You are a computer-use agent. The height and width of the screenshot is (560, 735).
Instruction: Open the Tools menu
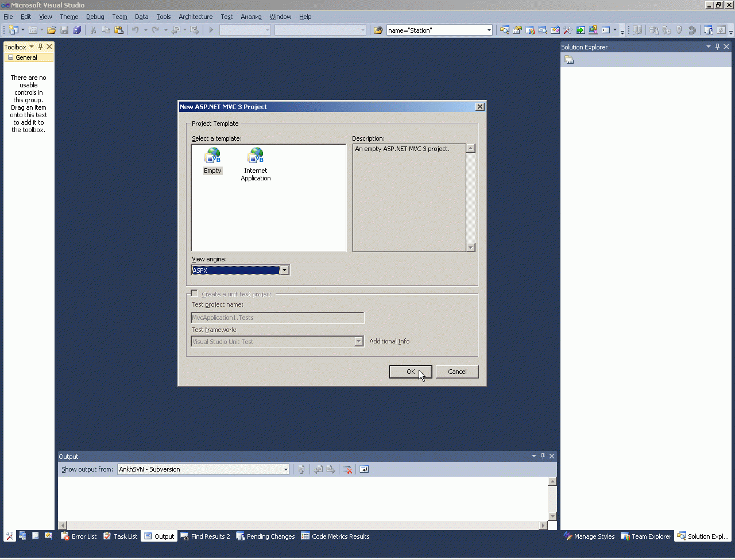[x=164, y=17]
